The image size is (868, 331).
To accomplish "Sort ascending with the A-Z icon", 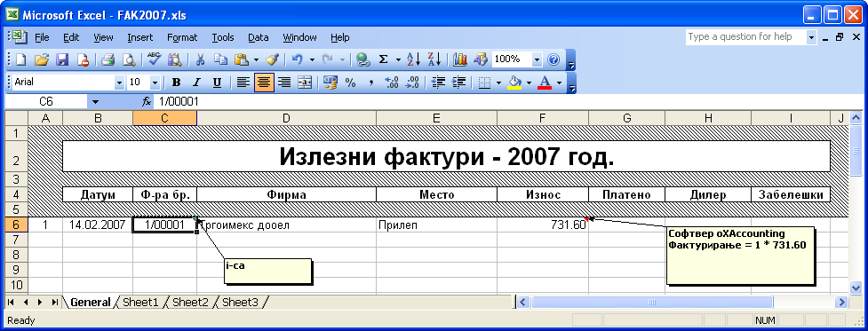I will click(x=413, y=59).
